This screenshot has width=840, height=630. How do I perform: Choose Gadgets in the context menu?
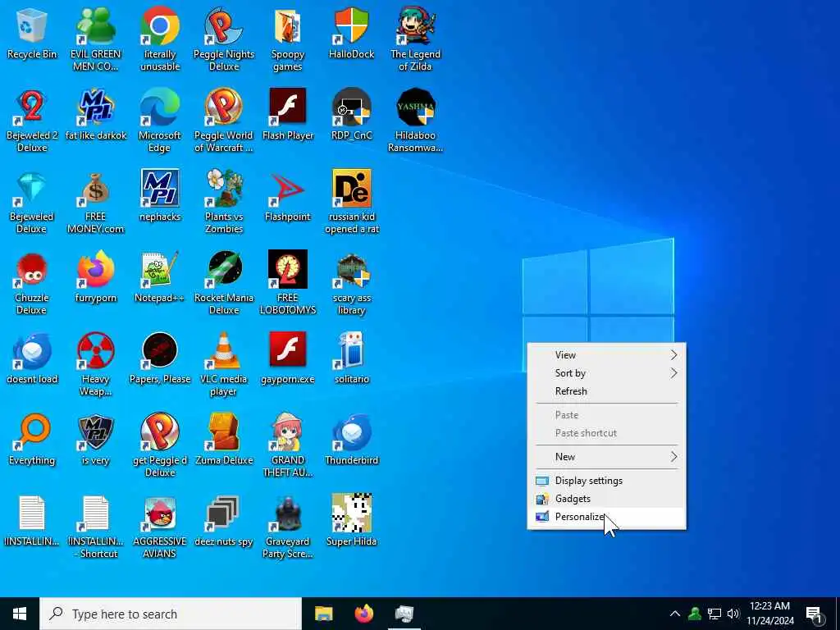(x=606, y=499)
